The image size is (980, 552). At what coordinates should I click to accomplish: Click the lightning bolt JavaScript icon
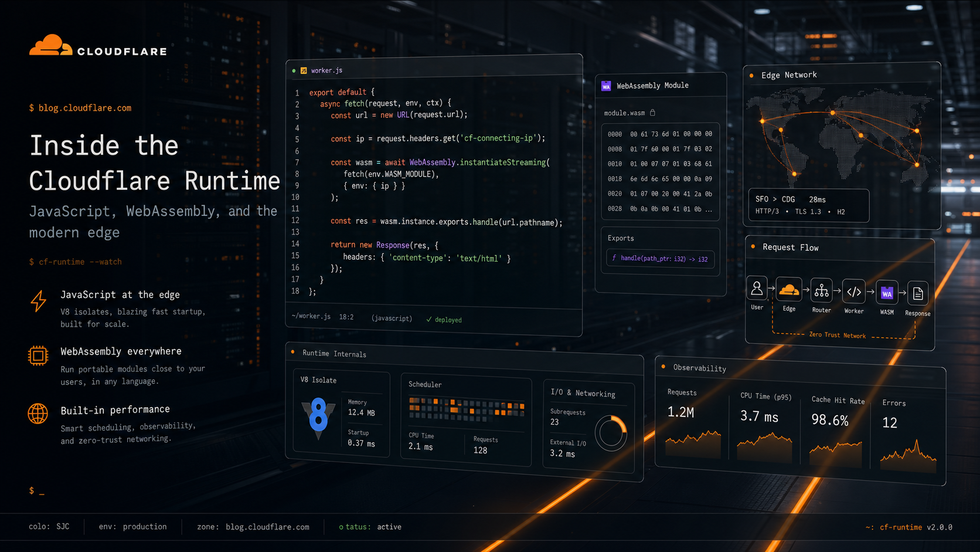click(x=38, y=301)
